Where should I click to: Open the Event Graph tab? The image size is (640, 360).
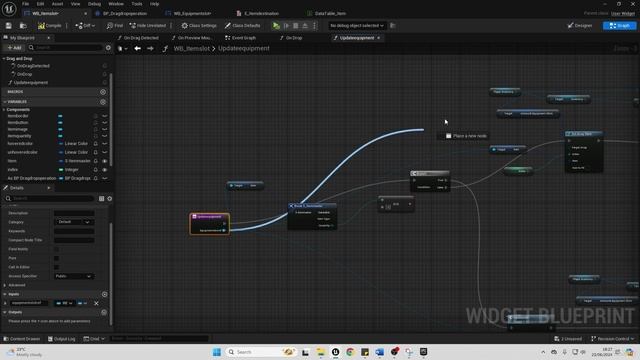tap(243, 38)
